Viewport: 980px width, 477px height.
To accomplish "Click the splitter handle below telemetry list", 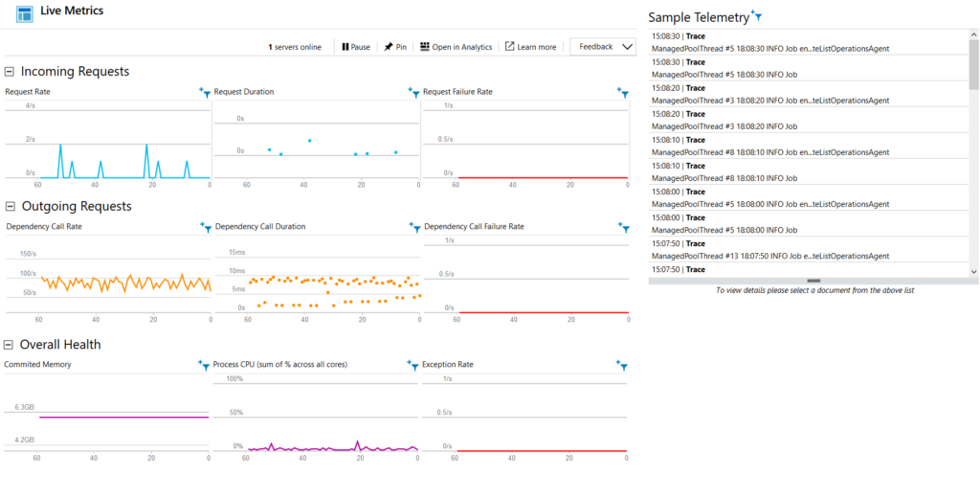I will [813, 281].
